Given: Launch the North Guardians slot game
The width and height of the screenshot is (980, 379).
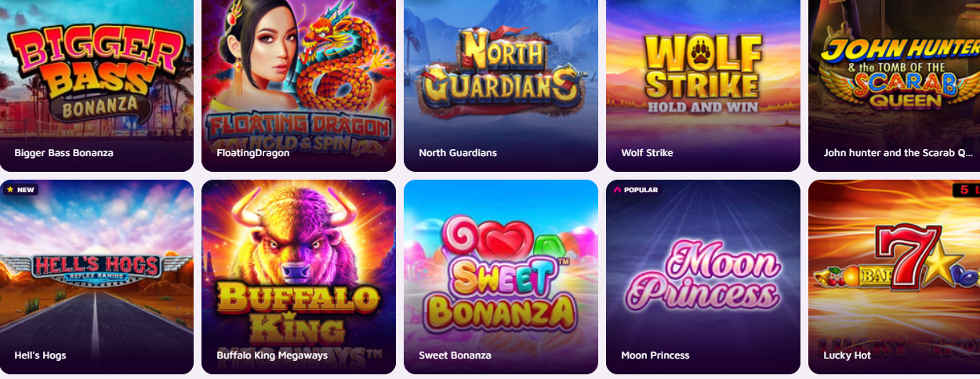Looking at the screenshot, I should tap(501, 86).
